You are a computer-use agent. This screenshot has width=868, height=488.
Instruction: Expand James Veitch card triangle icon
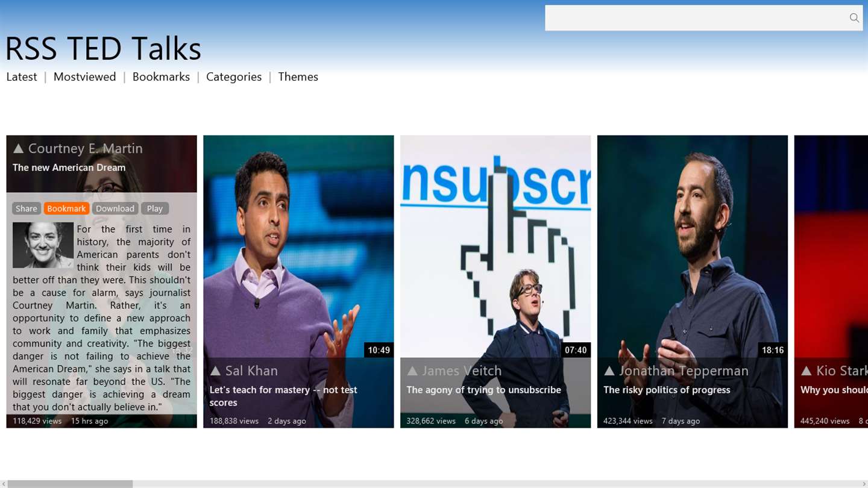(412, 371)
